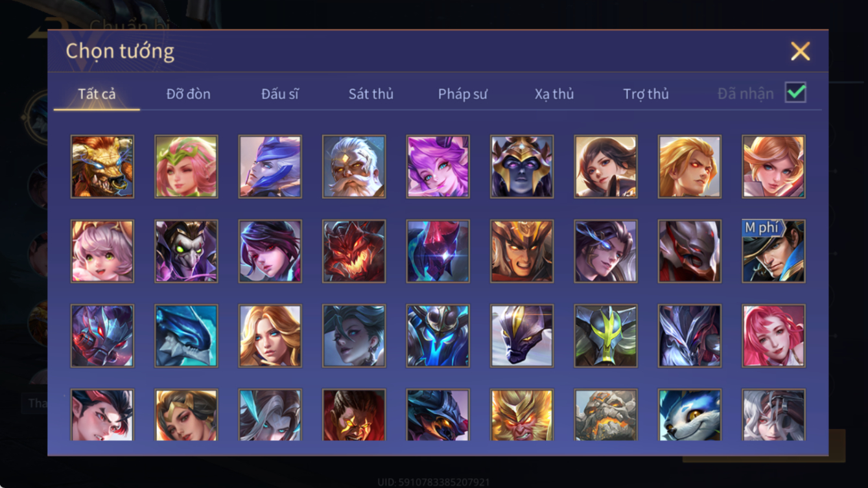Choose the plague-mask hero with green eyes
The width and height of the screenshot is (868, 488).
pyautogui.click(x=186, y=251)
